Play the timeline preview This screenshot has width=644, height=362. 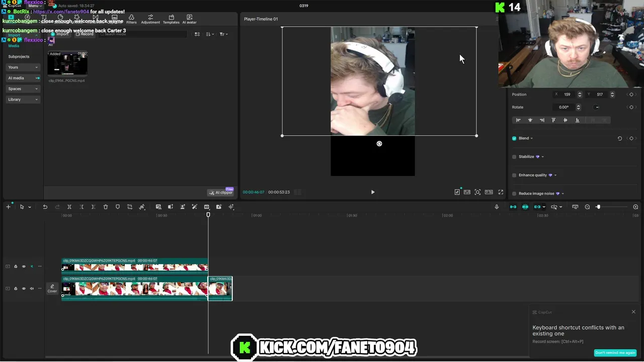point(373,192)
